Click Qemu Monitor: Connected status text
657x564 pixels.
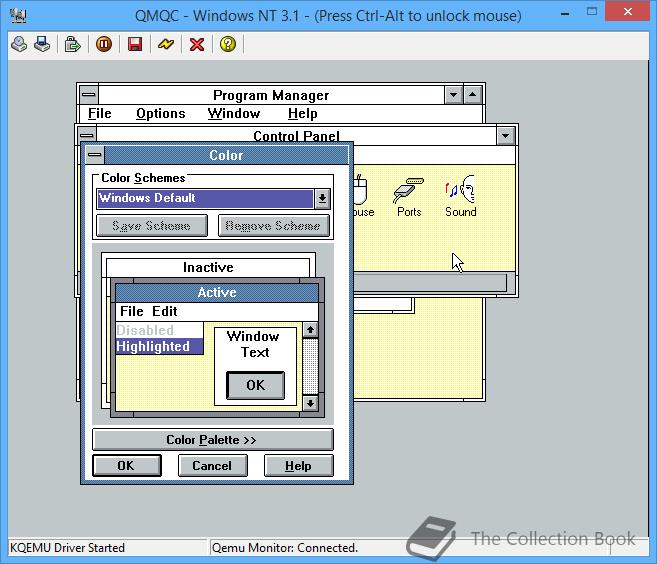coord(285,548)
